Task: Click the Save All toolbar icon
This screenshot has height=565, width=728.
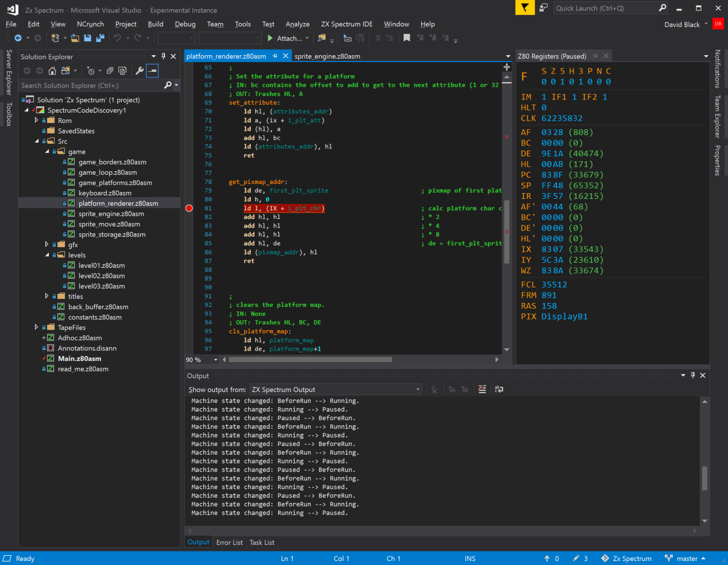Action: click(x=100, y=38)
